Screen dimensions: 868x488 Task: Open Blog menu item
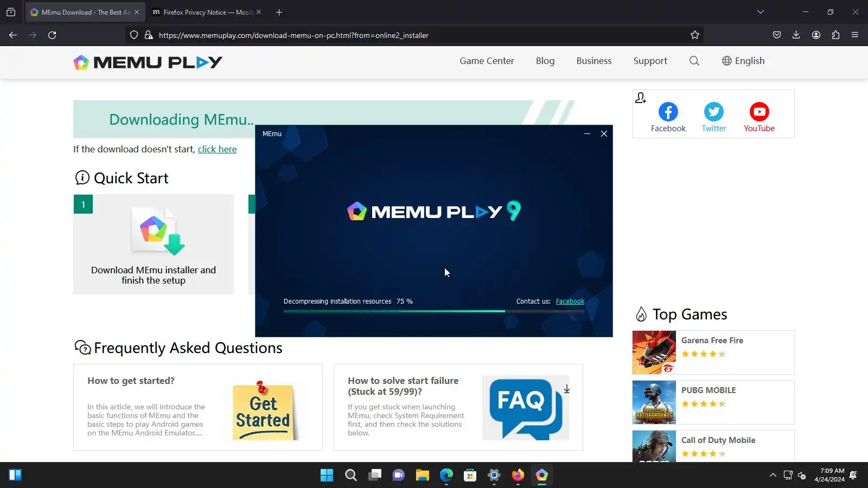coord(545,61)
